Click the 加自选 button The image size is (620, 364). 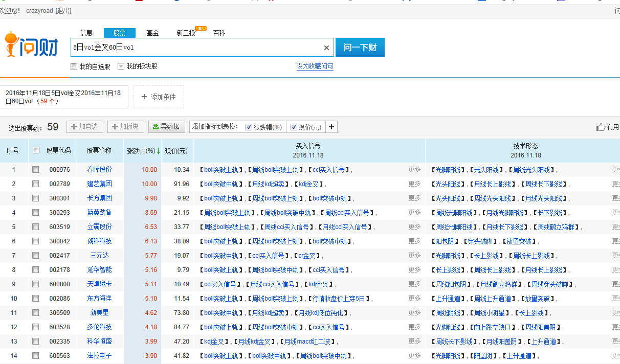(x=85, y=127)
